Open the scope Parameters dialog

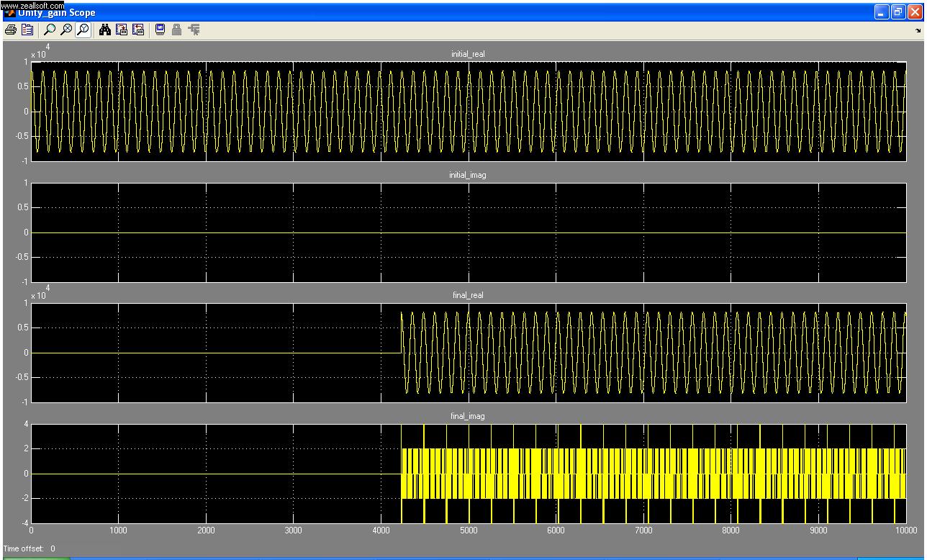pyautogui.click(x=27, y=30)
